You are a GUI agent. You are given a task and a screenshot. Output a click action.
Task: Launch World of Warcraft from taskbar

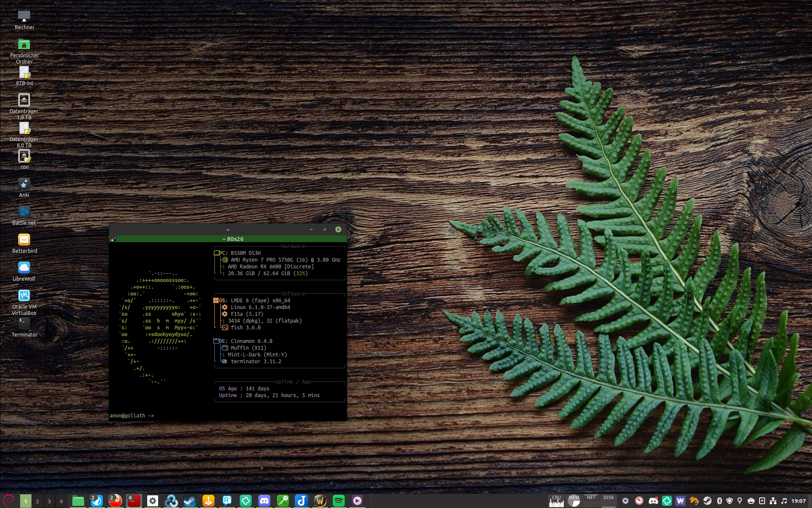[x=320, y=501]
